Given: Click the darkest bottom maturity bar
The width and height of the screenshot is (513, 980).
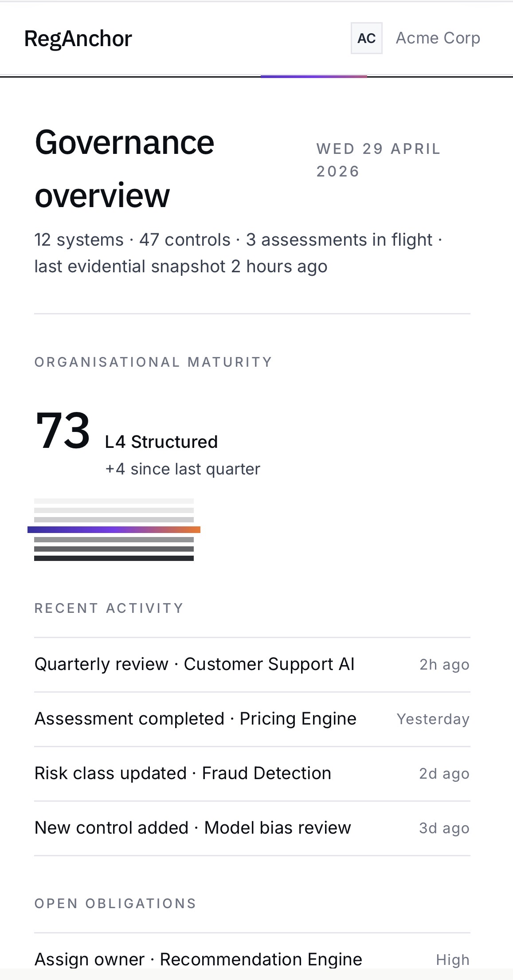Looking at the screenshot, I should click(x=114, y=558).
